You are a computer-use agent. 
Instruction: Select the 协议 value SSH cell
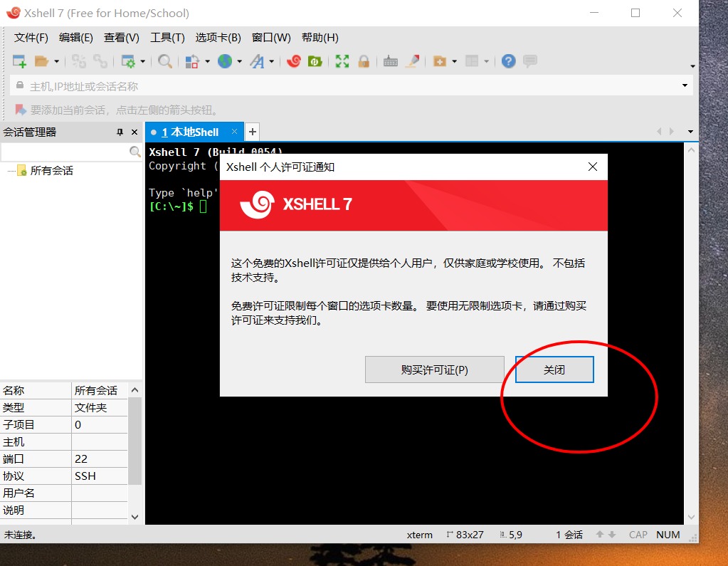click(100, 476)
